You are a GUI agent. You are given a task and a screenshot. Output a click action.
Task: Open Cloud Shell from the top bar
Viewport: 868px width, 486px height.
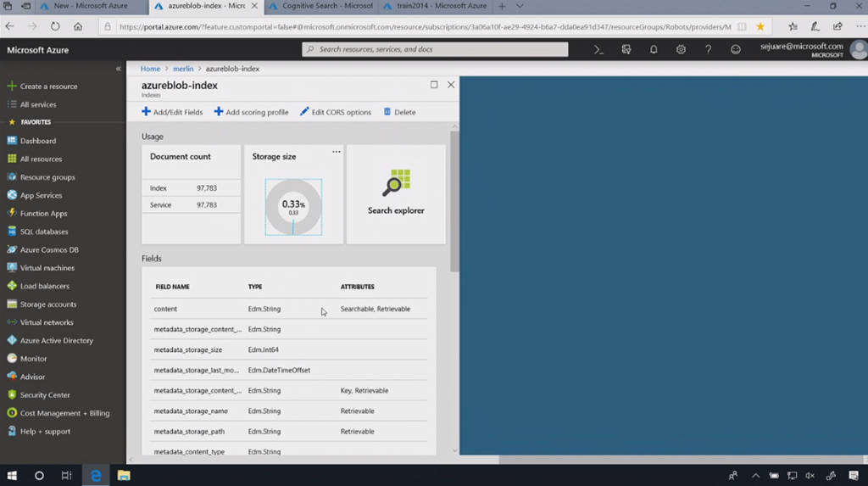coord(598,50)
